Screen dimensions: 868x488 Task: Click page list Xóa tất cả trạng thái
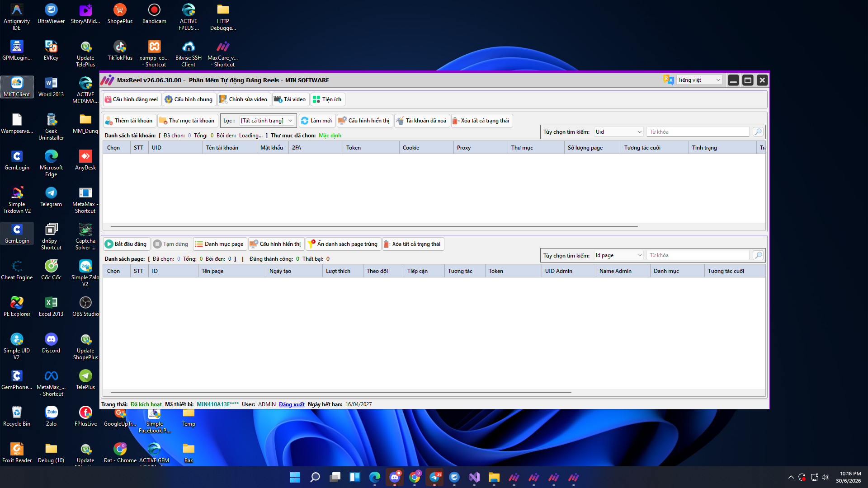[x=413, y=244]
